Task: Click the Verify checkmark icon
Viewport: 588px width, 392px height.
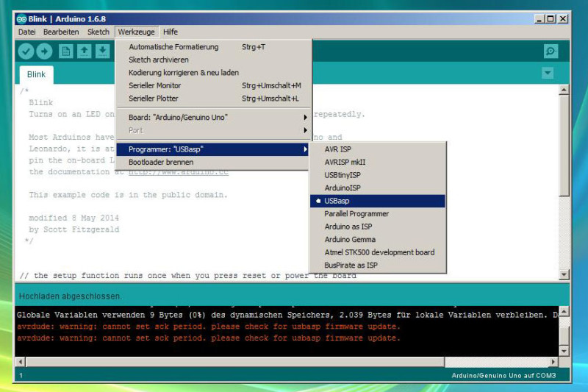Action: [x=26, y=51]
